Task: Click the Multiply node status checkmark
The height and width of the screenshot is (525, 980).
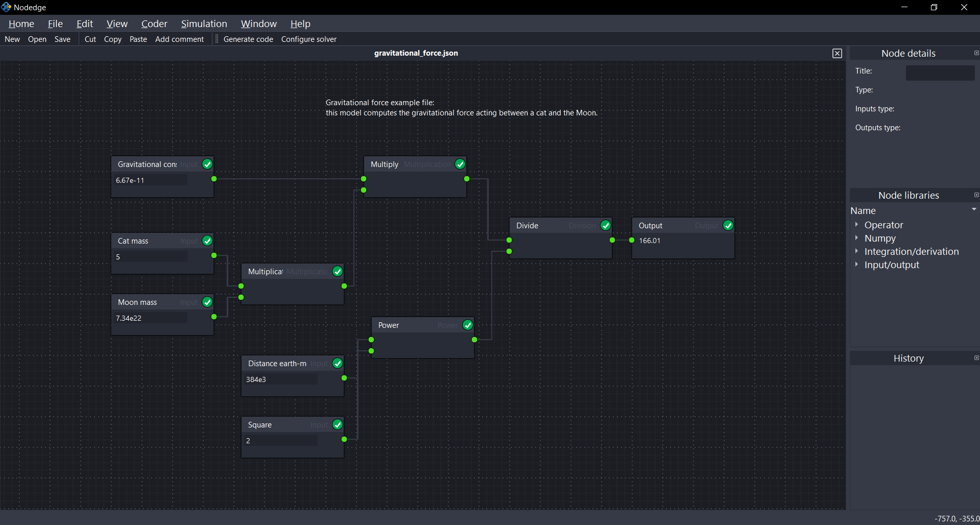Action: coord(460,164)
